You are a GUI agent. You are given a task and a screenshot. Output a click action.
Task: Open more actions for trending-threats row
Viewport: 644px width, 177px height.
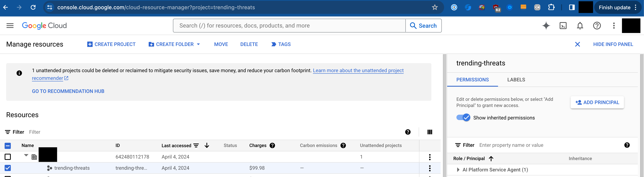coord(429,168)
